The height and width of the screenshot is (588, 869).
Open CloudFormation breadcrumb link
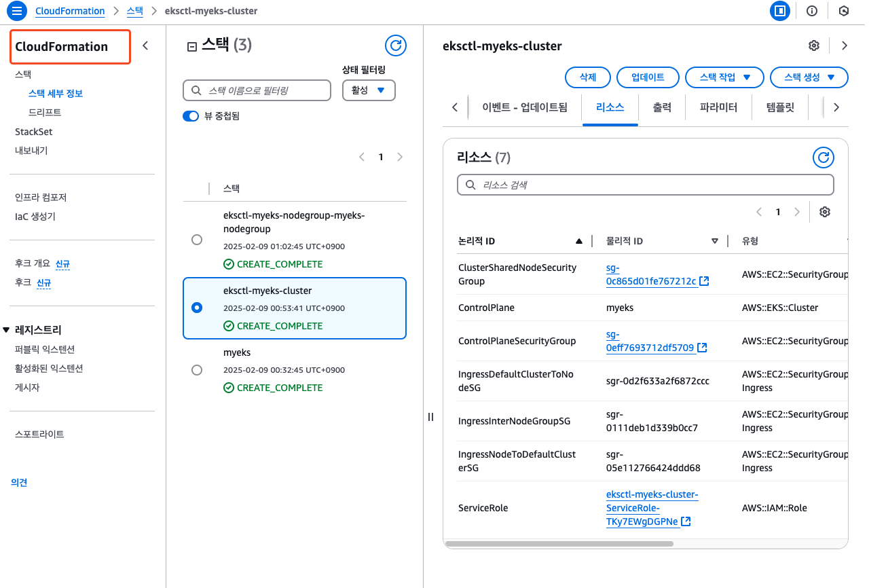point(70,11)
